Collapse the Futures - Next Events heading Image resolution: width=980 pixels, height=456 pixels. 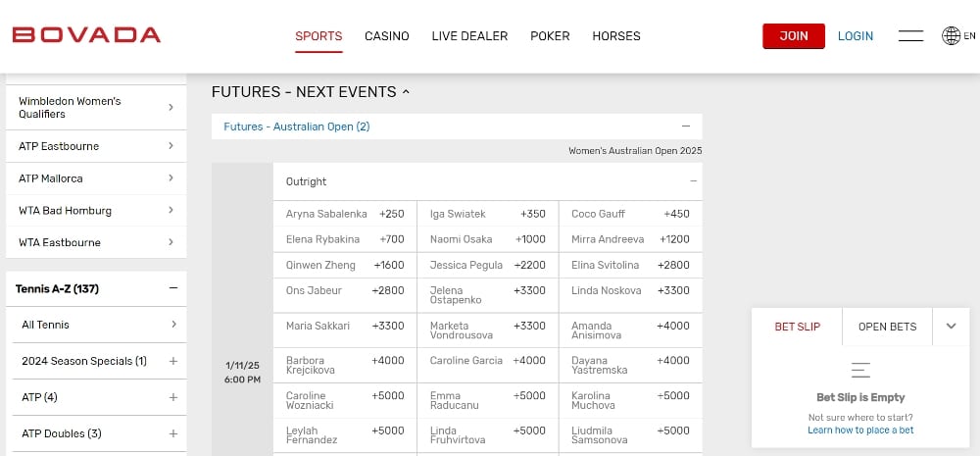(x=406, y=92)
